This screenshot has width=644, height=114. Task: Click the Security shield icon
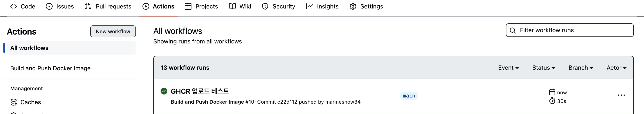click(x=265, y=7)
